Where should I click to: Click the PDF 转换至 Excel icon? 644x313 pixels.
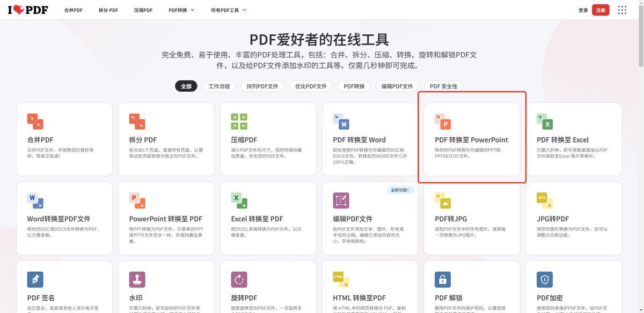(545, 121)
